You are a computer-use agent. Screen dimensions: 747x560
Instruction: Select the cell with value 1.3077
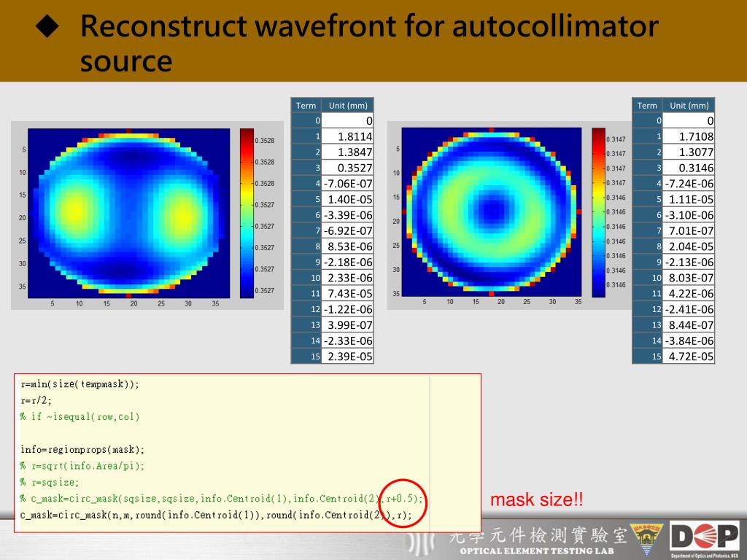[x=689, y=152]
